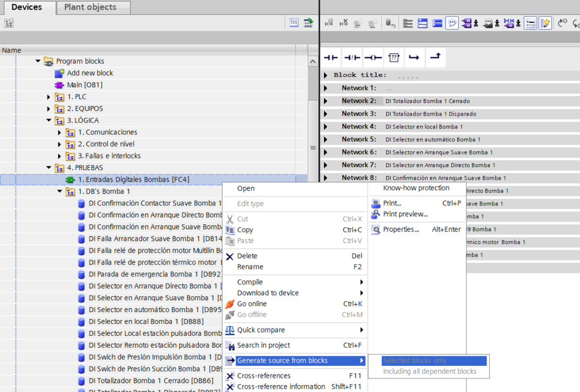Insert an output coil instruction
Image resolution: width=580 pixels, height=392 pixels.
click(x=373, y=57)
